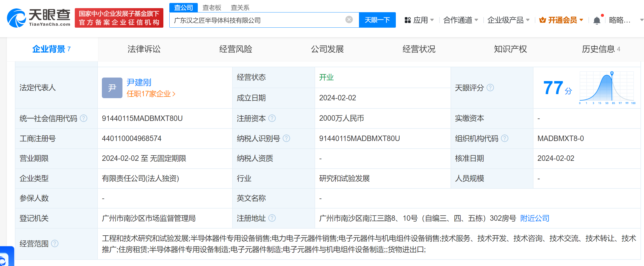Click the help icon next to 经营范围

[55, 244]
